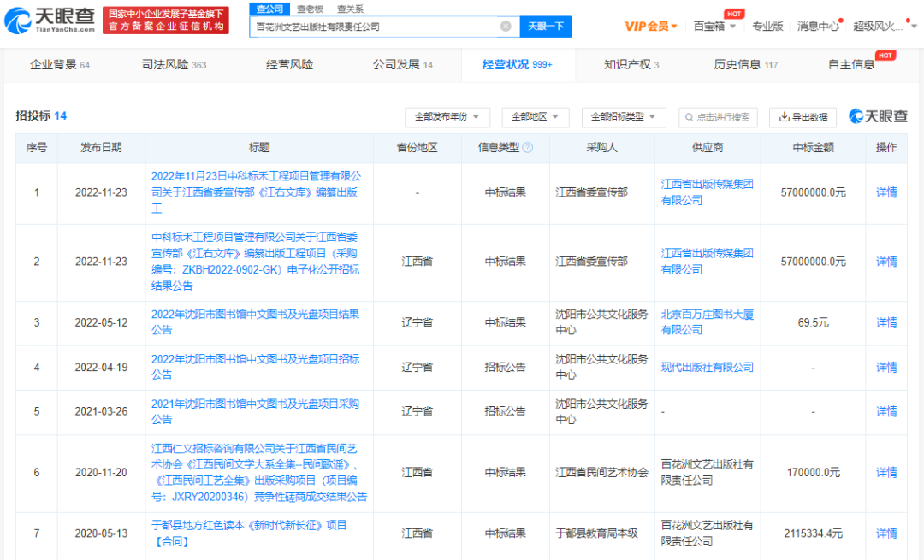
Task: Click the 点击进行搜索 table search field
Action: click(718, 117)
